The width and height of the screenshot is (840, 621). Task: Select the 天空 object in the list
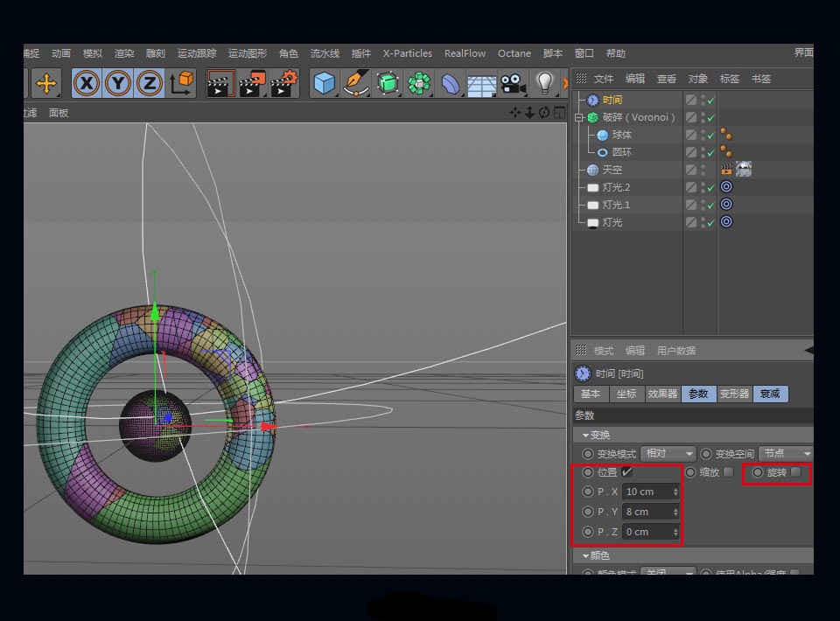612,170
